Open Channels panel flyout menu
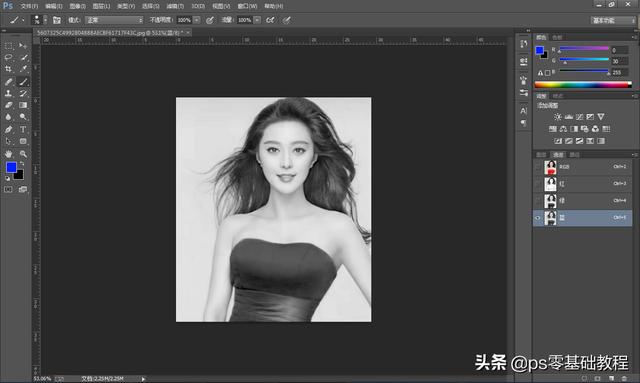 coord(634,155)
